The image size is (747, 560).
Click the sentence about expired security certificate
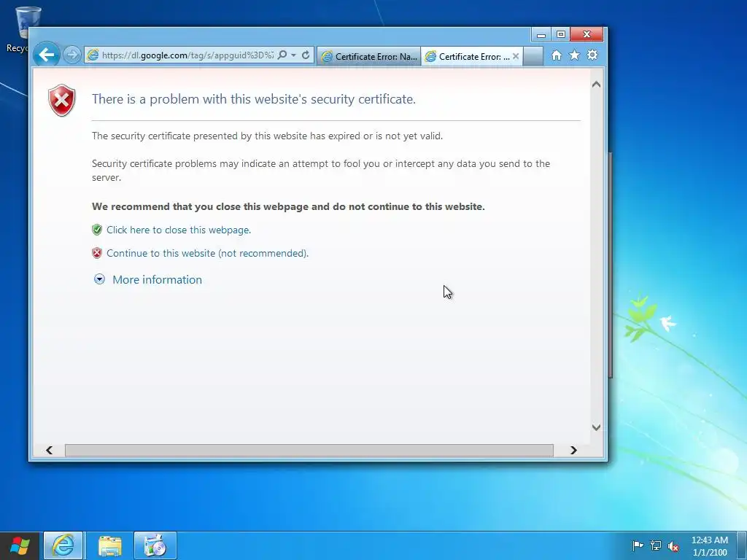pos(267,136)
